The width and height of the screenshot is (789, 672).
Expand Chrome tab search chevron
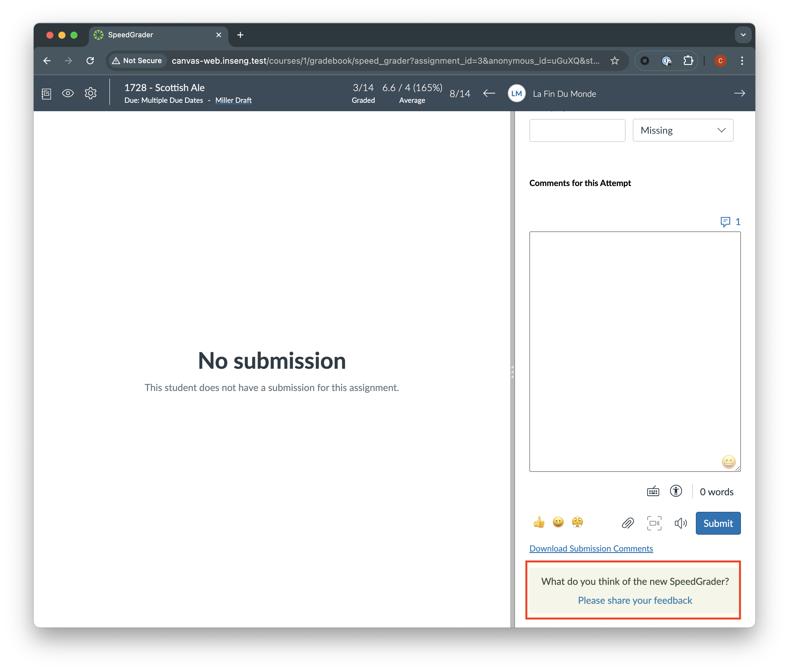[743, 35]
